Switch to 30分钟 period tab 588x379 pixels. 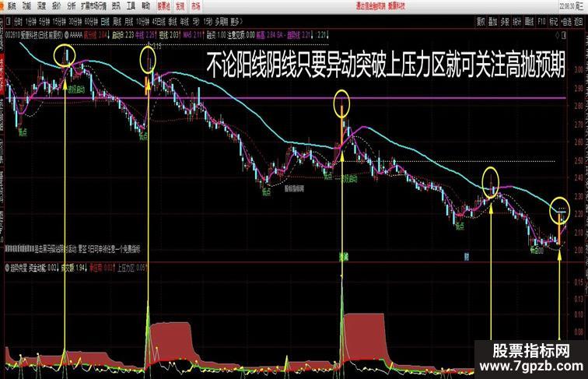point(75,22)
